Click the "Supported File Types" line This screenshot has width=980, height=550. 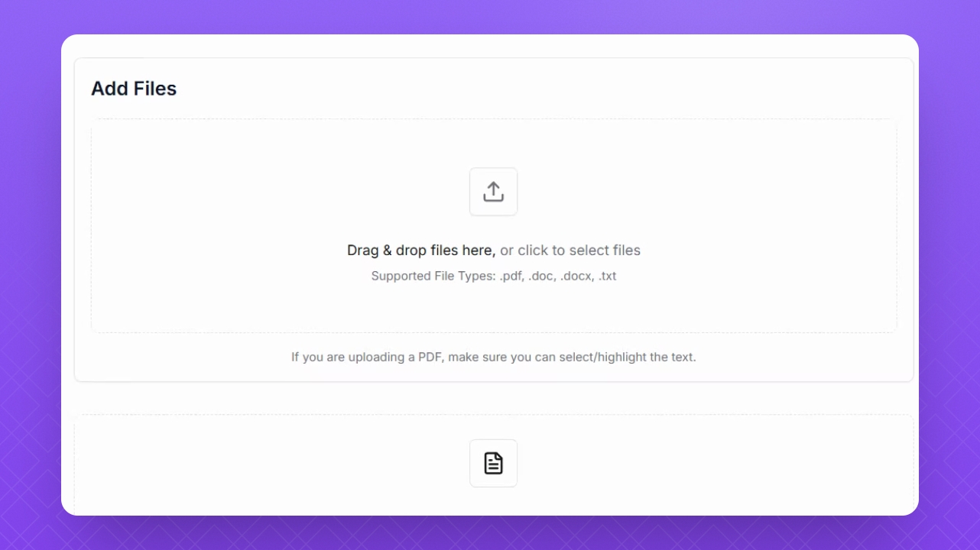click(x=494, y=276)
